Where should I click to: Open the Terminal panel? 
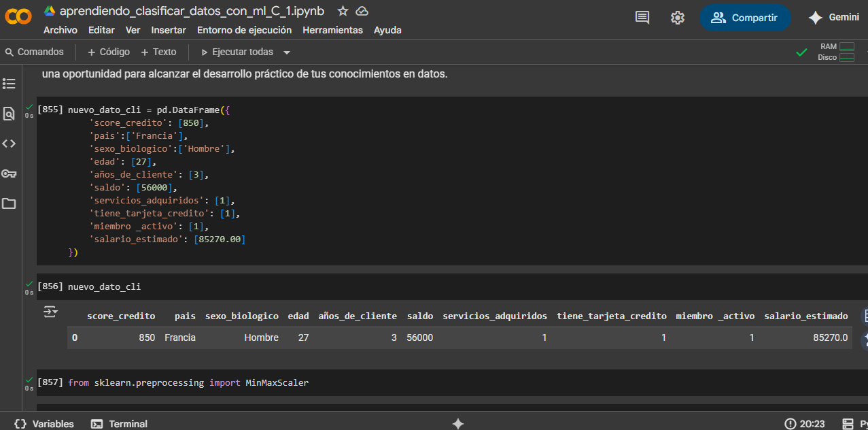point(119,423)
